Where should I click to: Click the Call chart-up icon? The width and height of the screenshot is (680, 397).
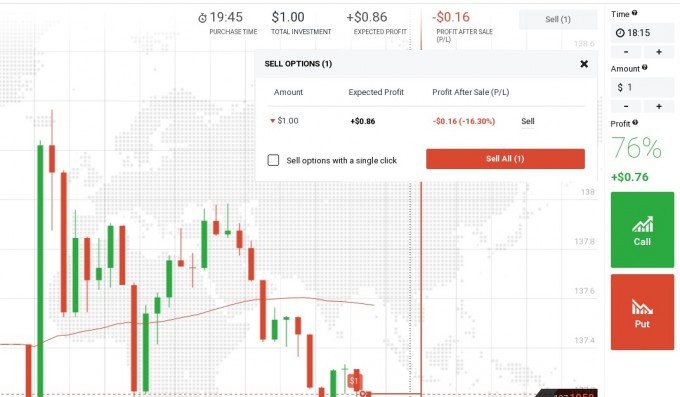click(642, 224)
